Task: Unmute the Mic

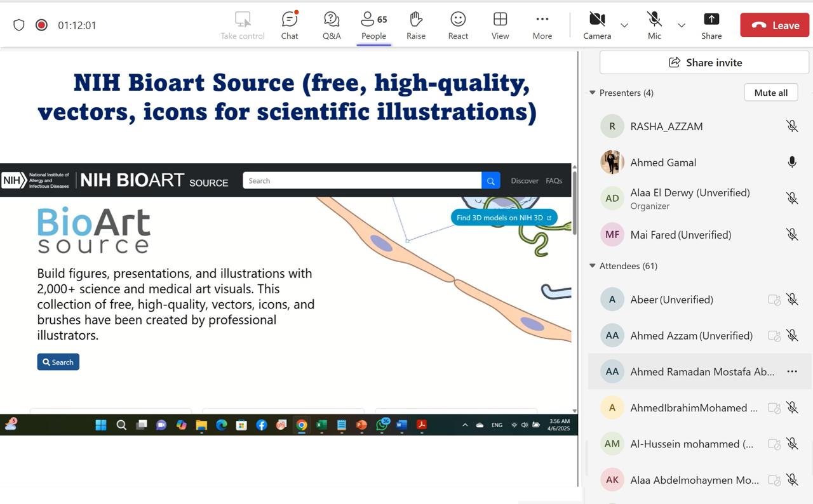Action: 654,25
